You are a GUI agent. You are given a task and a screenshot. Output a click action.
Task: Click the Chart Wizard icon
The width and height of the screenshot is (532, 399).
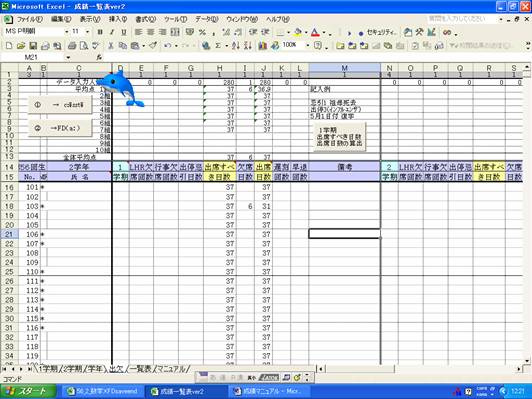point(263,45)
